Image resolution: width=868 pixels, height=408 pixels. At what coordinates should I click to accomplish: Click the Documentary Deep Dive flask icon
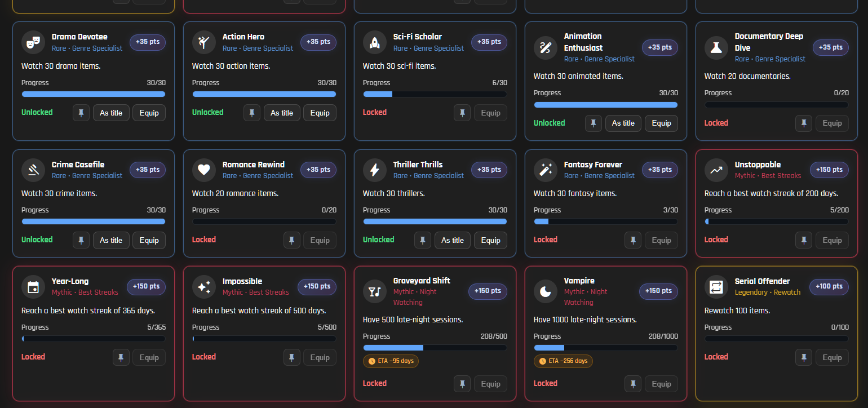(x=716, y=47)
